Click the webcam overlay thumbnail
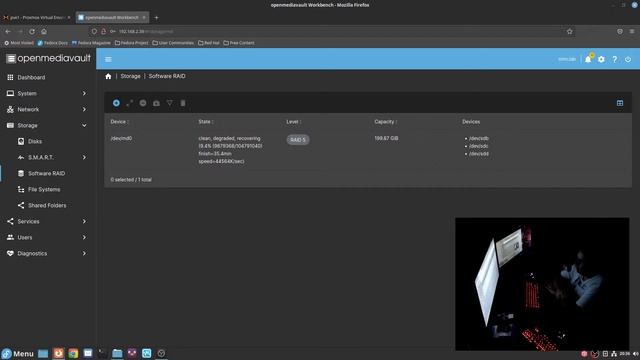Screen dimensions: 640x360 (542, 284)
